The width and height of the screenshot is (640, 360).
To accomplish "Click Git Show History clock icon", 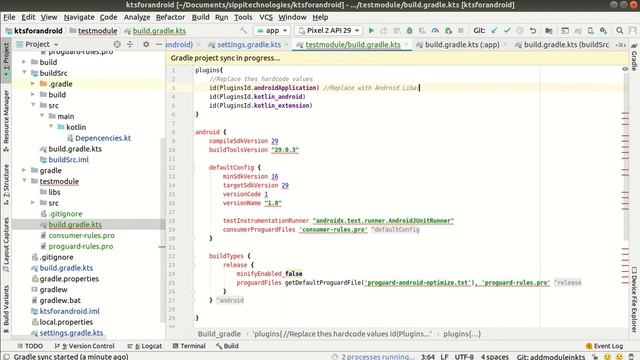I will (520, 31).
